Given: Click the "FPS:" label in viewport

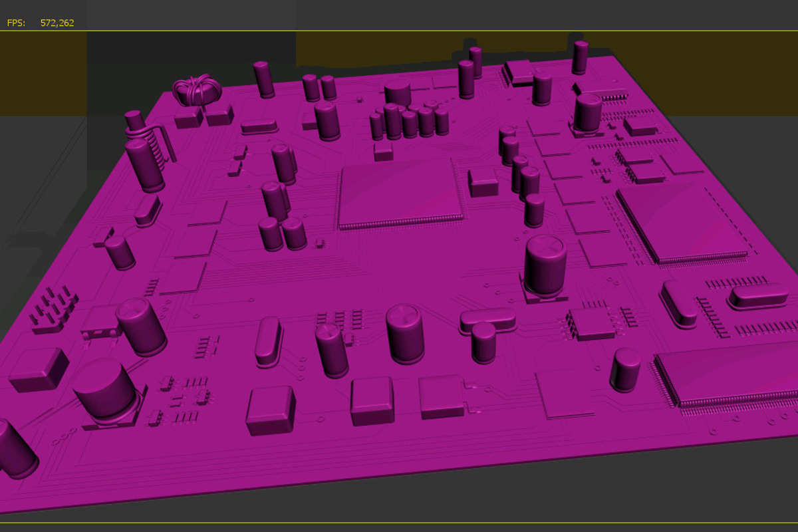Looking at the screenshot, I should click(x=16, y=23).
